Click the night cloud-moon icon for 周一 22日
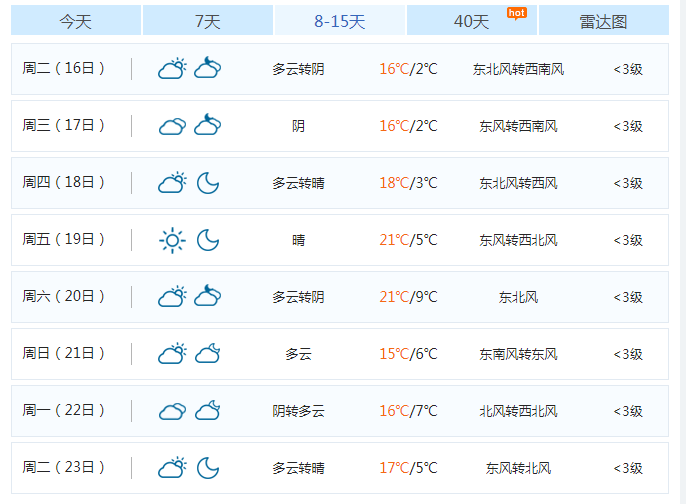Viewport: 686px width, 504px height. [208, 410]
